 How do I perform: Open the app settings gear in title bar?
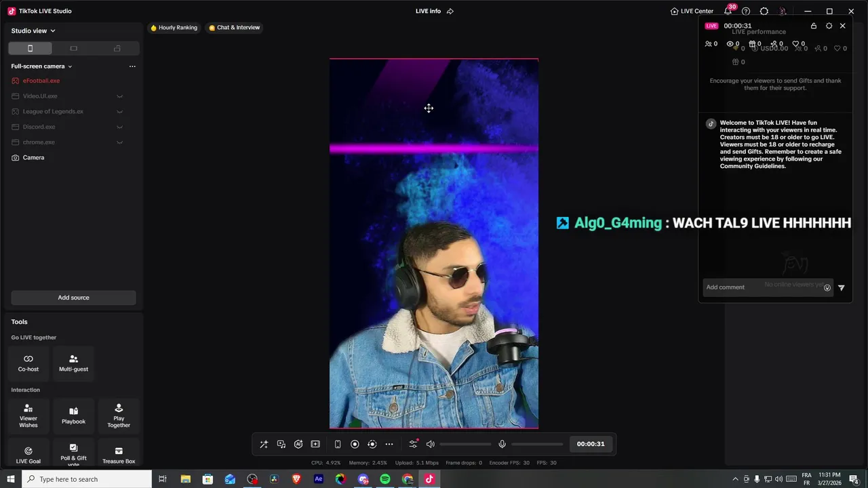point(764,11)
